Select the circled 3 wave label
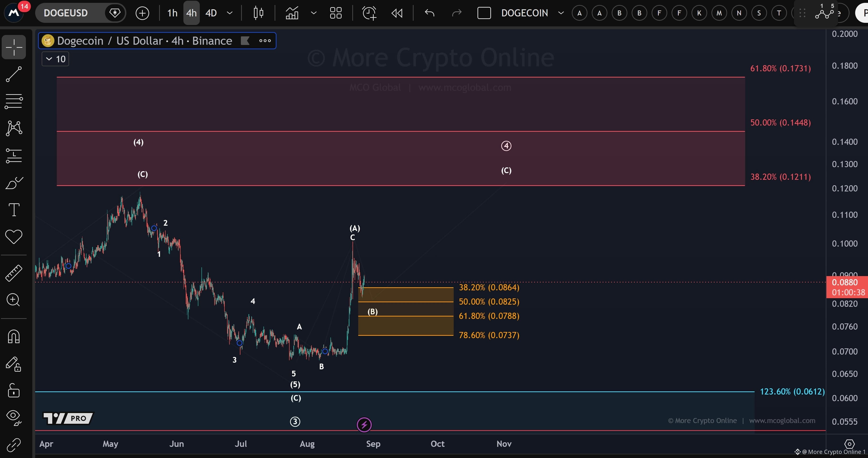The width and height of the screenshot is (868, 458). tap(295, 421)
